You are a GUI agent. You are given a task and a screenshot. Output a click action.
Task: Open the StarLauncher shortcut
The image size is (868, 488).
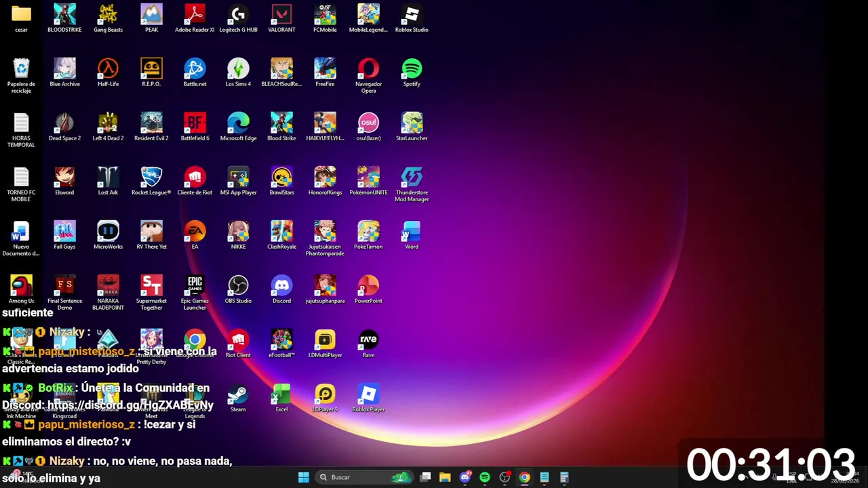(412, 127)
